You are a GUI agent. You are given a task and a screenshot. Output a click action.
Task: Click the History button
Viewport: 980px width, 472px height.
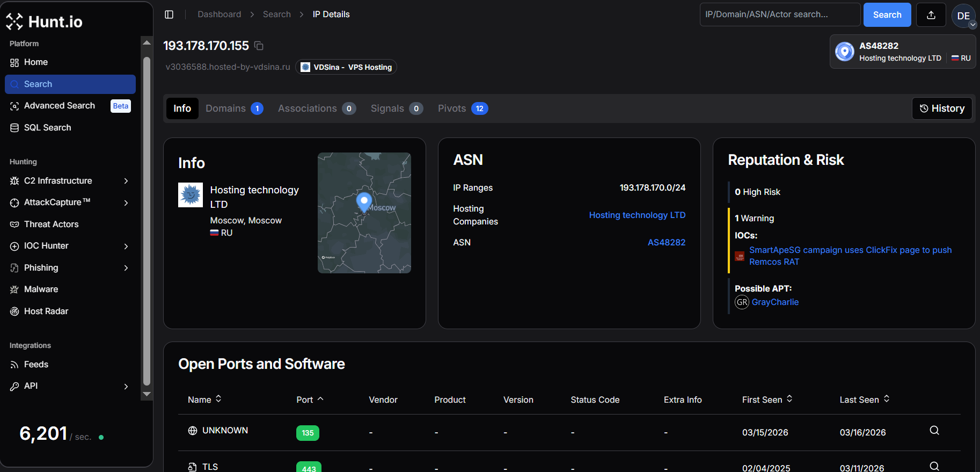coord(942,108)
